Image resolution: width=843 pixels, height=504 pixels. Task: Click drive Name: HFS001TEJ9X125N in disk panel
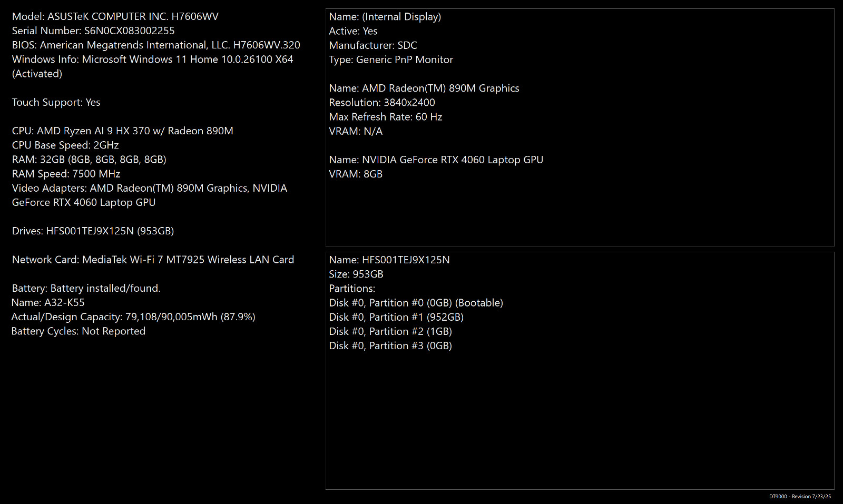click(389, 260)
